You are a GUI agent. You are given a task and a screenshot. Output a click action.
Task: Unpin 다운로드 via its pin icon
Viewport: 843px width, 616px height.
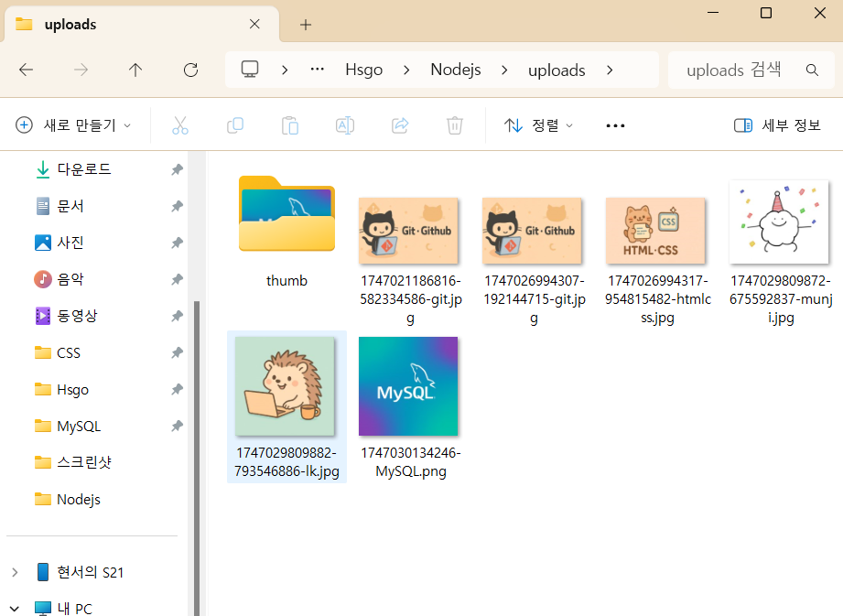(x=177, y=170)
